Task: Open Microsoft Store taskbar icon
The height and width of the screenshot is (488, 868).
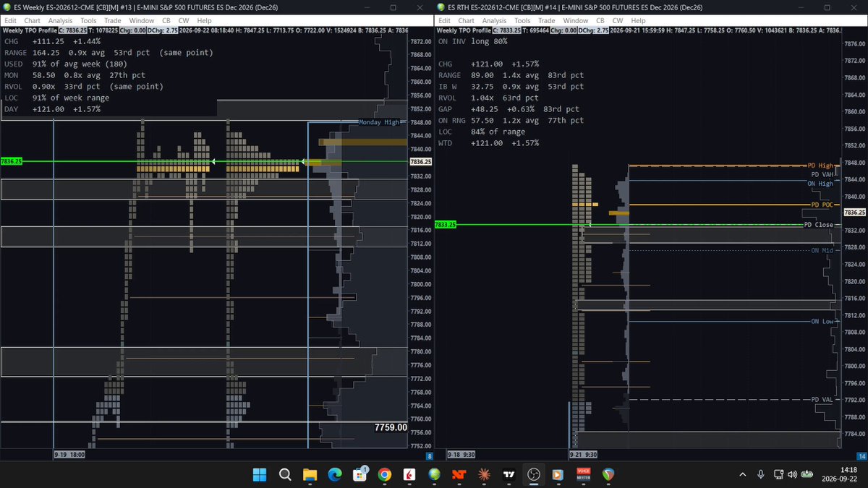Action: [x=359, y=474]
